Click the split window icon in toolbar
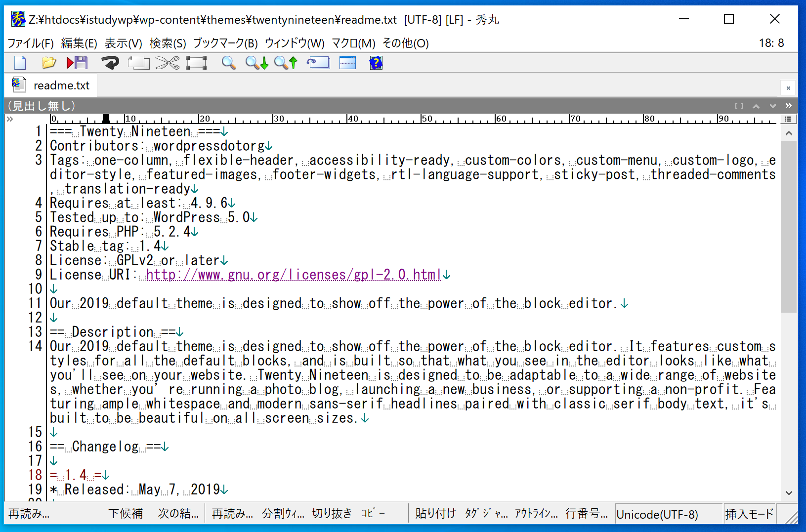 pos(347,63)
